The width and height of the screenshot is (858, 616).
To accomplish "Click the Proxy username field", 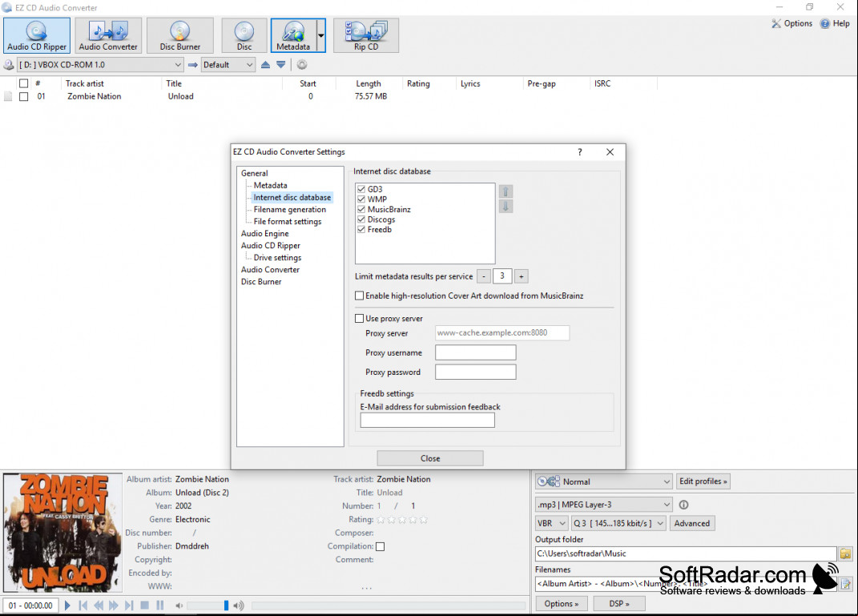I will pos(476,353).
